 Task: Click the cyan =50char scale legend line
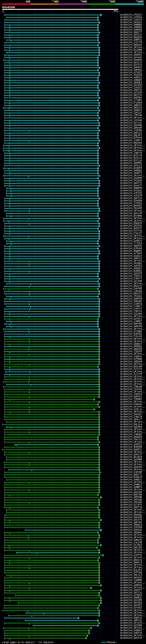(103, 642)
